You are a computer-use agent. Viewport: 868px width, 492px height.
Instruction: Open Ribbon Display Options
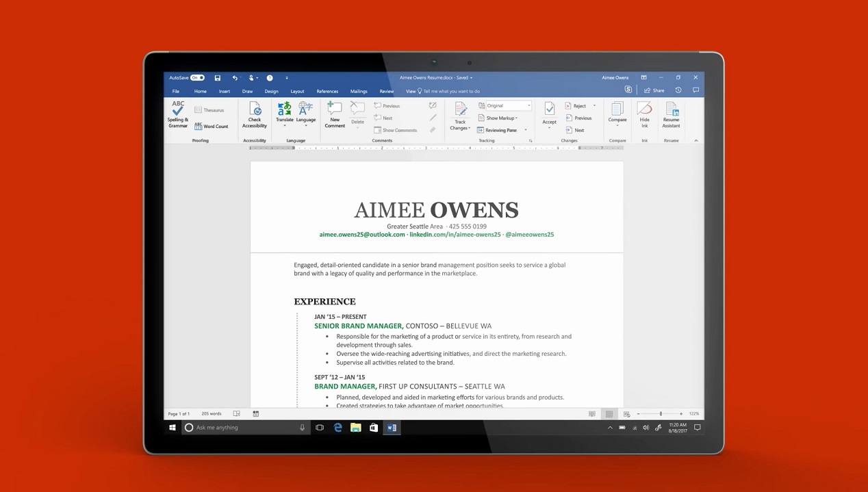pos(643,78)
